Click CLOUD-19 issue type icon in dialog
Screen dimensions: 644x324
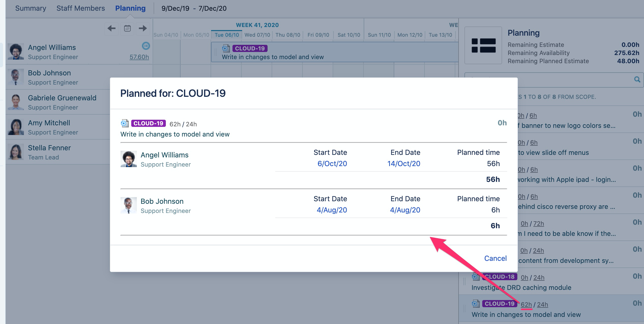(x=125, y=123)
